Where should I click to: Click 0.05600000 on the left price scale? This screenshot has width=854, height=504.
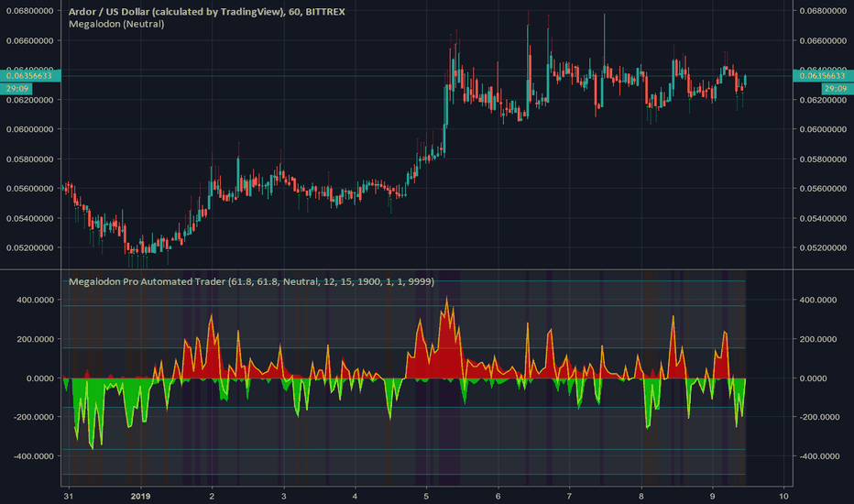(x=29, y=189)
